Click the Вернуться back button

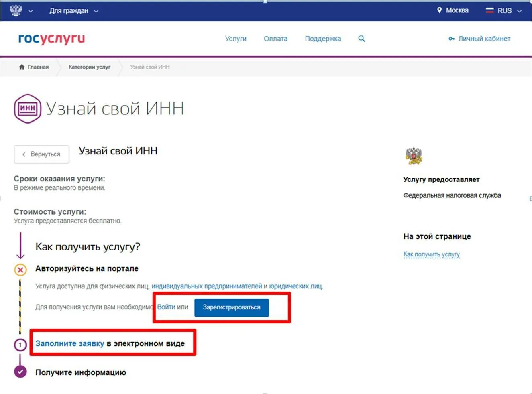coord(41,154)
